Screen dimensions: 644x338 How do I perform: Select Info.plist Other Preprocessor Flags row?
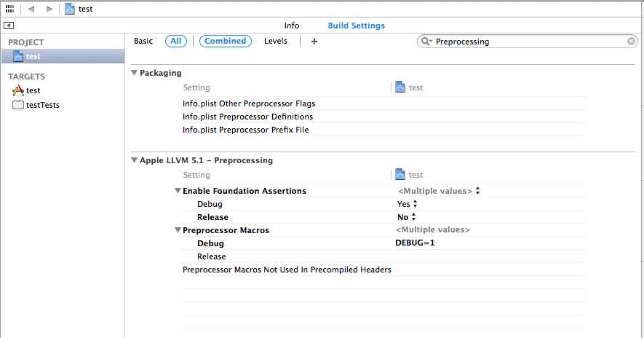[x=384, y=103]
